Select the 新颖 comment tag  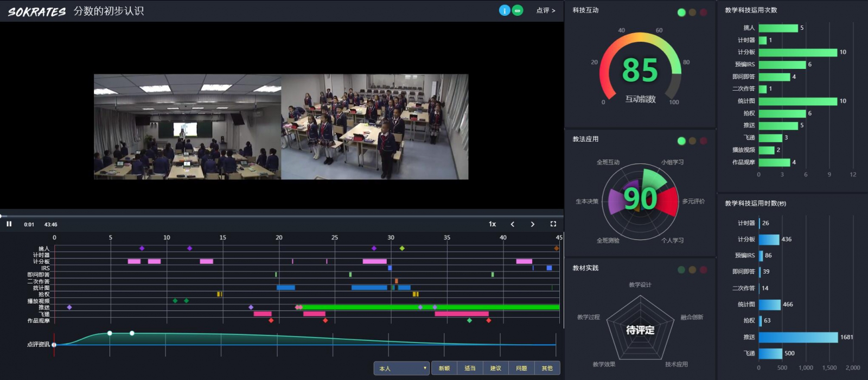coord(444,368)
